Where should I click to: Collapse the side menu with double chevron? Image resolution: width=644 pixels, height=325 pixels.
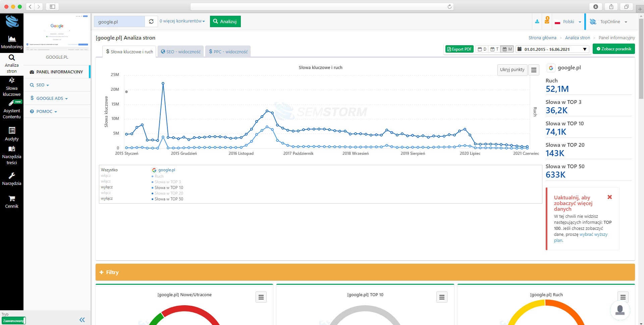click(x=82, y=320)
